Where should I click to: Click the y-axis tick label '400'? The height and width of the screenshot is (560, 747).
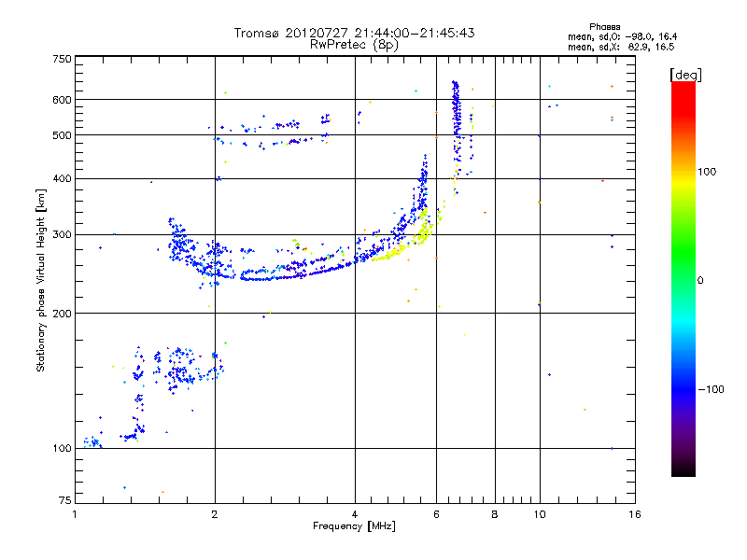[x=62, y=178]
